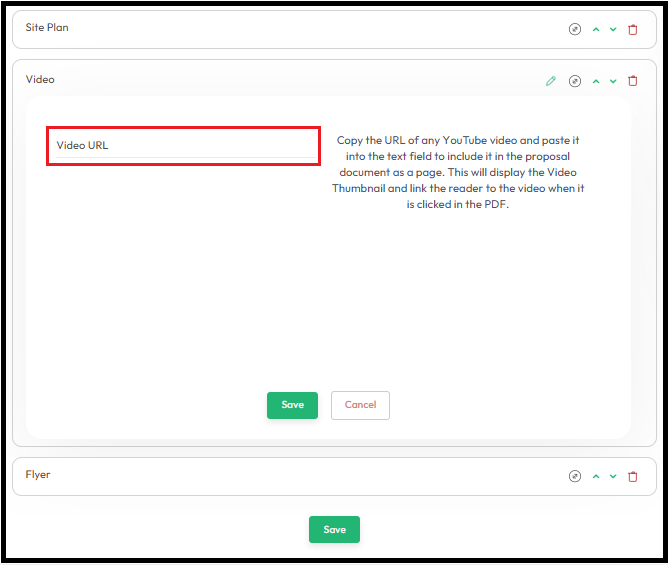Move Site Plan section up
The width and height of the screenshot is (668, 565).
point(596,30)
